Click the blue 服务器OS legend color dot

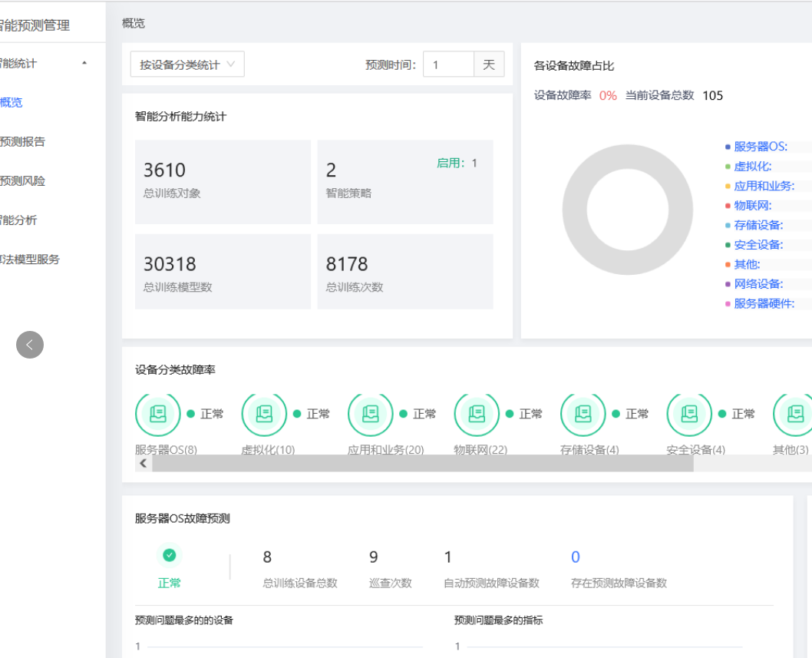click(x=728, y=147)
